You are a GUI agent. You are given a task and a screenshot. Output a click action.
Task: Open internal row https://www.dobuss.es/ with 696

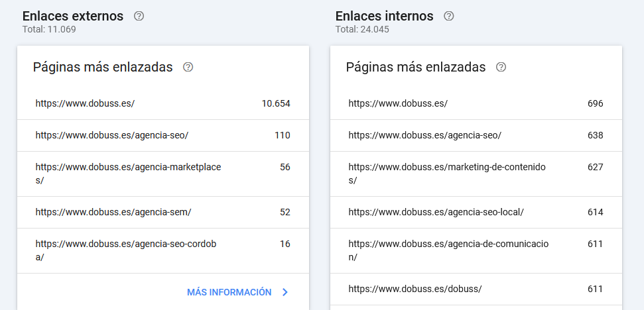pos(476,104)
